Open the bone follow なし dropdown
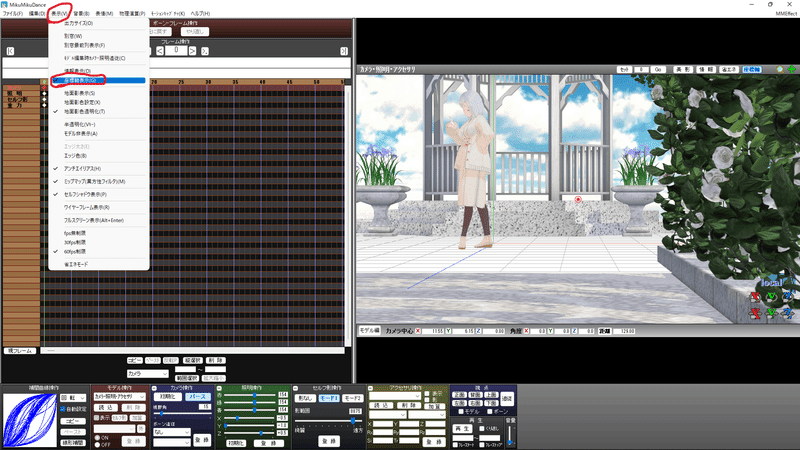This screenshot has height=450, width=800. pos(171,432)
